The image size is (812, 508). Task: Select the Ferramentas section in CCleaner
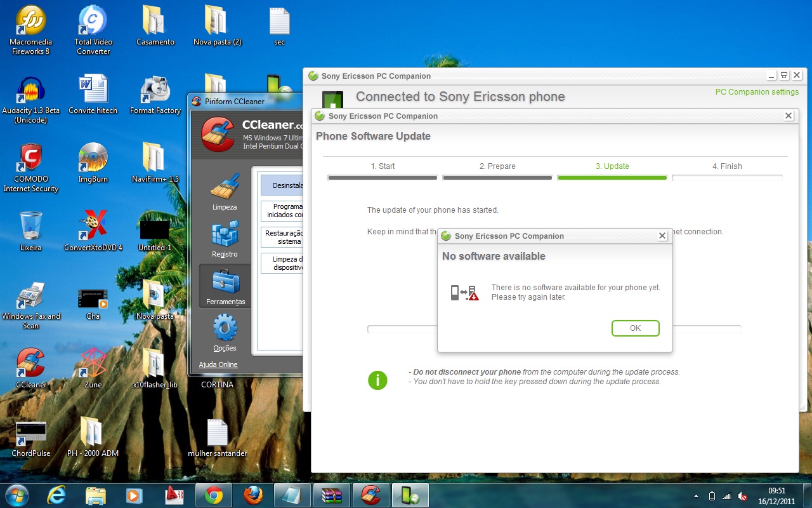click(225, 286)
